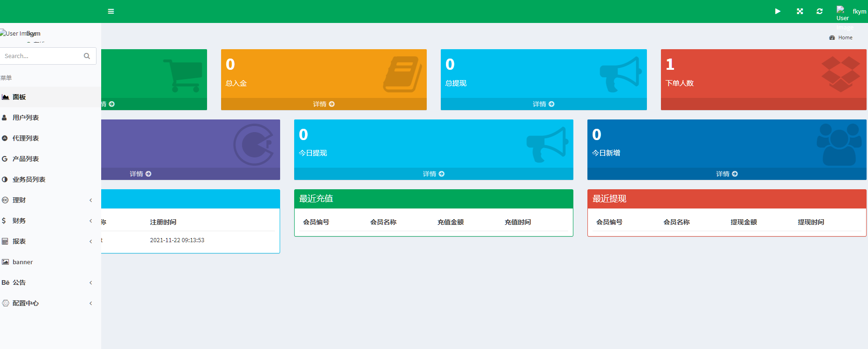
Task: Toggle fullscreen with the expand icon
Action: click(800, 11)
